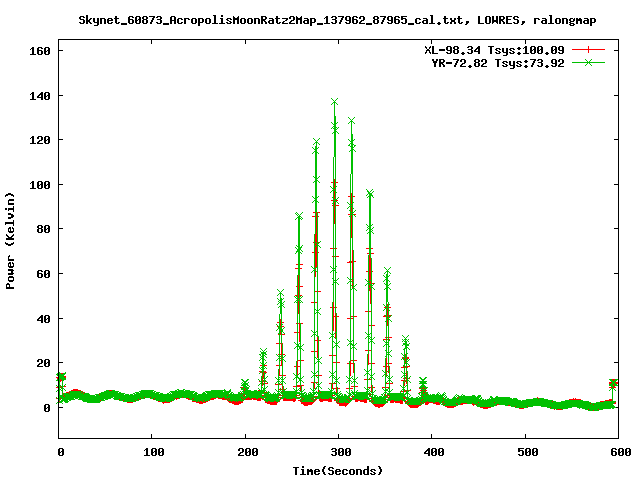Click the red XL legend line sample
The height and width of the screenshot is (480, 640).
(x=588, y=50)
